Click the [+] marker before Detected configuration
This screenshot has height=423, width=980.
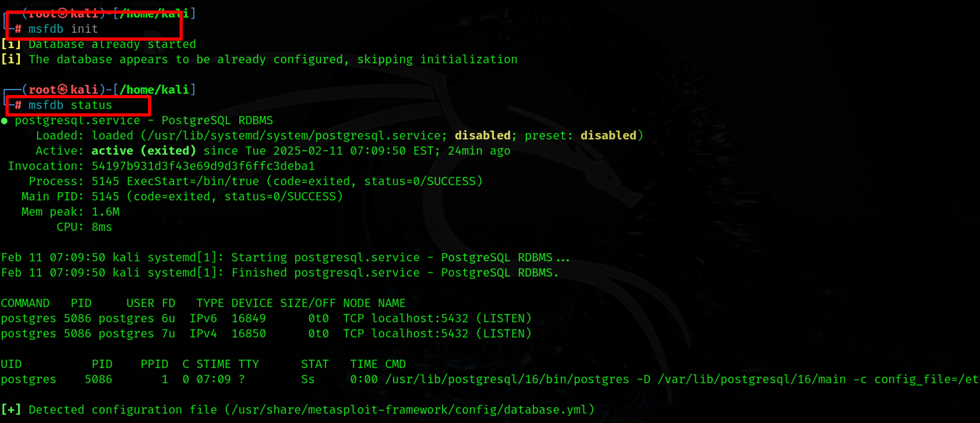coord(11,410)
